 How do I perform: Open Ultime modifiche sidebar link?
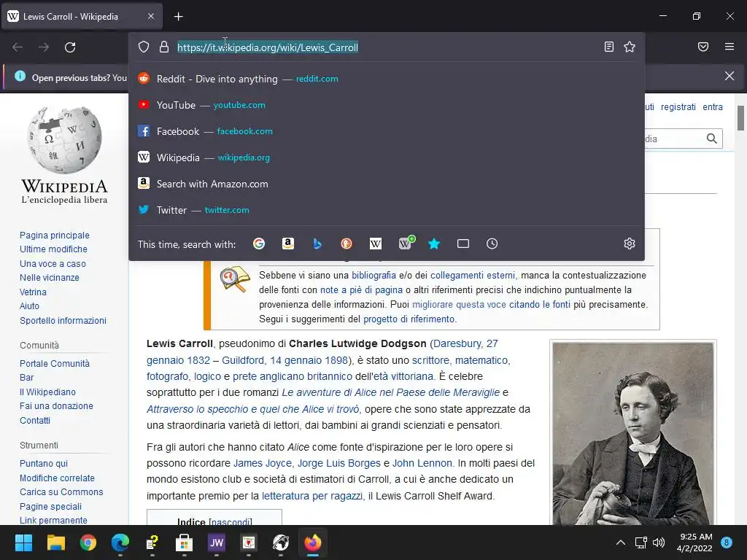tap(53, 249)
